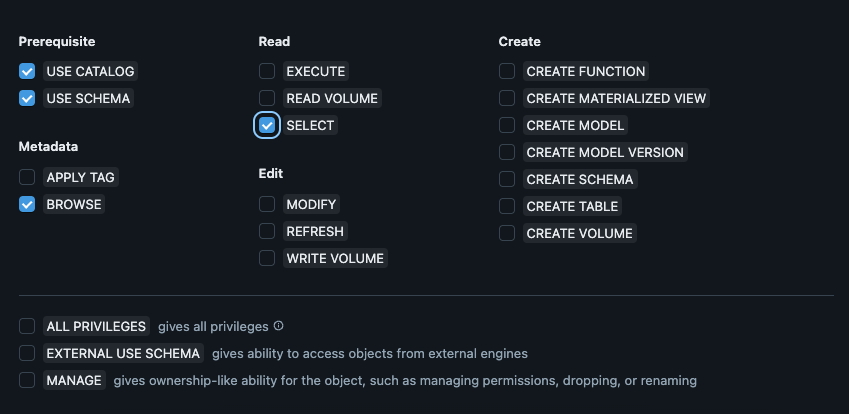Deselect the SELECT privilege checkbox
The width and height of the screenshot is (849, 414).
[x=267, y=126]
